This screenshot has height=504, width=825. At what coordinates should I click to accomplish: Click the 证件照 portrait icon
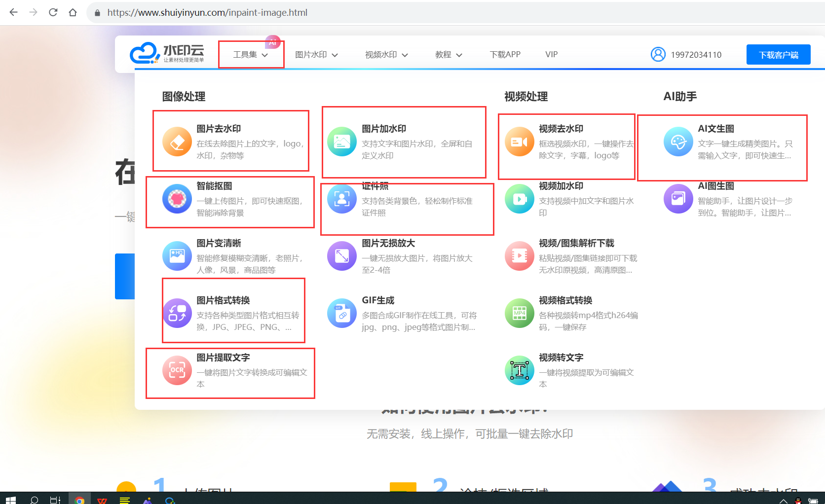(342, 199)
